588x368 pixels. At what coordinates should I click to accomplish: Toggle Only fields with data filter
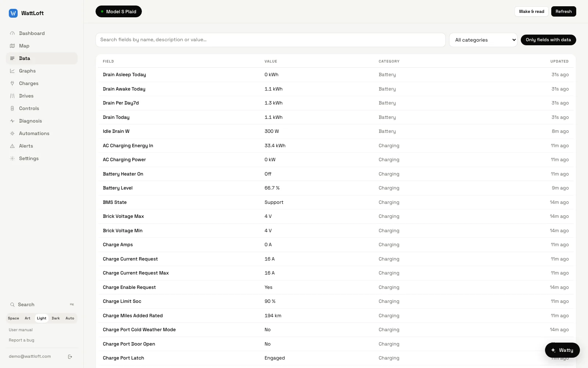point(548,40)
